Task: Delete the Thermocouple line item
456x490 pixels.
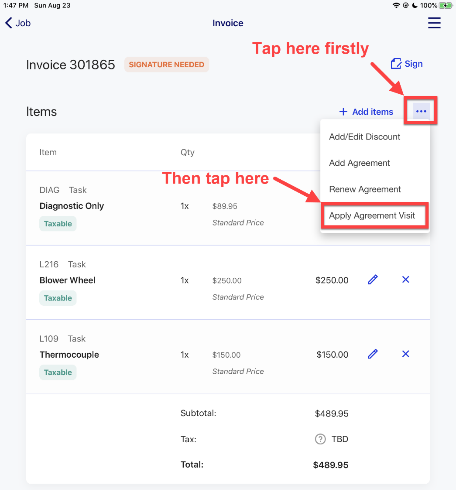Action: pos(405,354)
